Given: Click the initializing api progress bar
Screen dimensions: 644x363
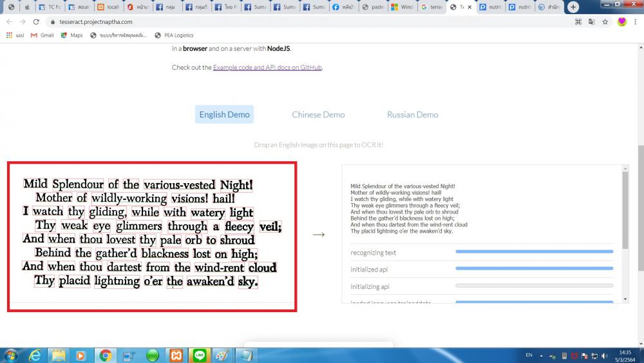Looking at the screenshot, I should (x=535, y=285).
